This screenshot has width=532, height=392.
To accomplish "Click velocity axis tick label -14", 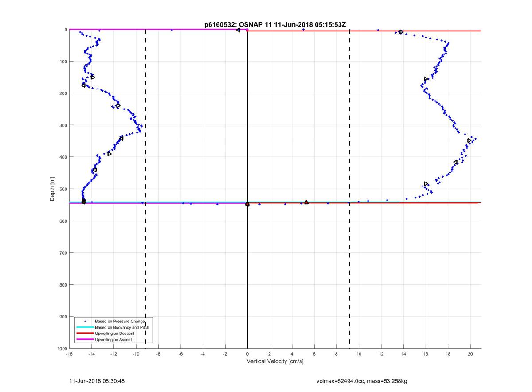I will (91, 354).
